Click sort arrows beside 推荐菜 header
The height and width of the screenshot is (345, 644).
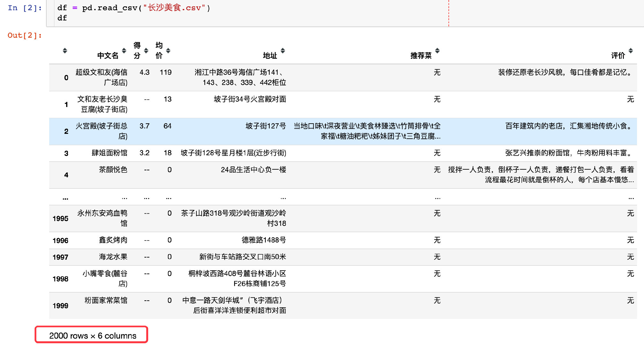tap(437, 50)
